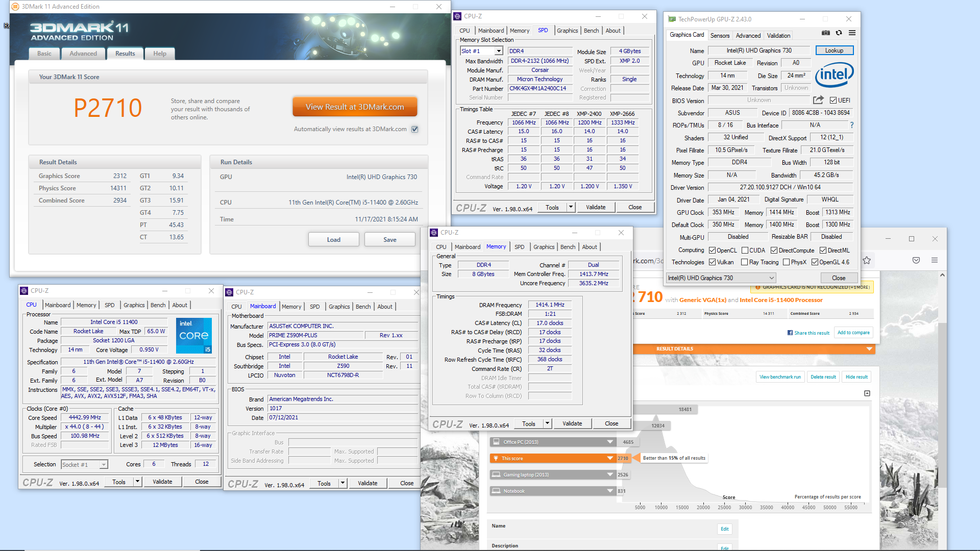
Task: Click the Save button in 3DMark 11
Action: 390,240
